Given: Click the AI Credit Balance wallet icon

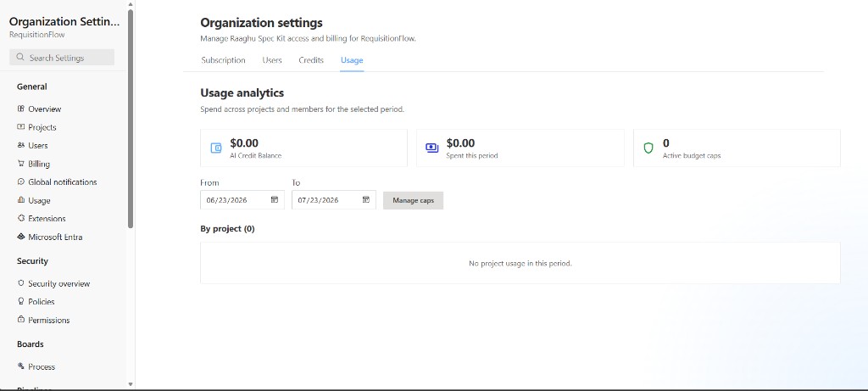Looking at the screenshot, I should pos(216,148).
